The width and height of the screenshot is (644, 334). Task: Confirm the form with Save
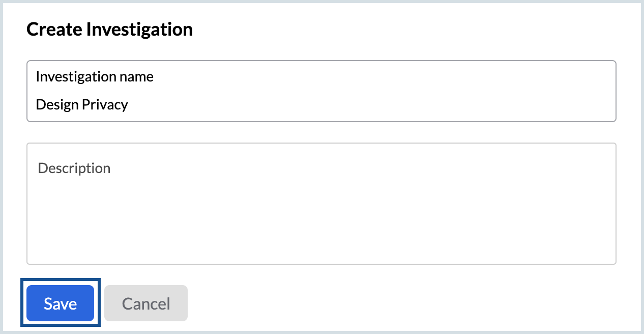60,303
